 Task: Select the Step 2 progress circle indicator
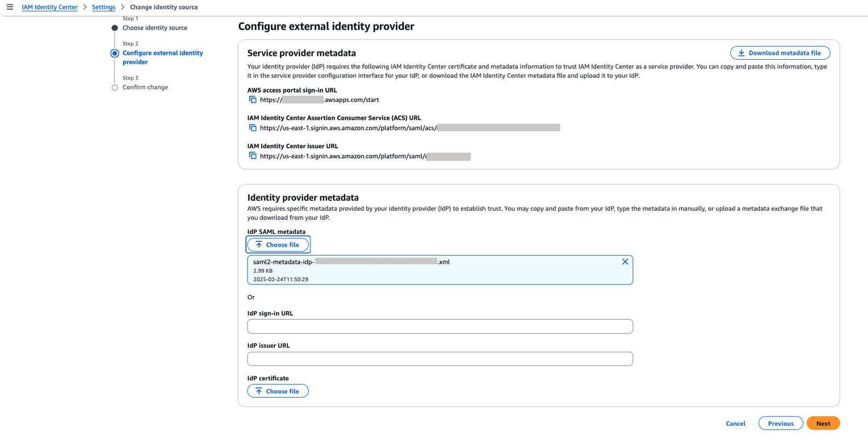pyautogui.click(x=115, y=53)
